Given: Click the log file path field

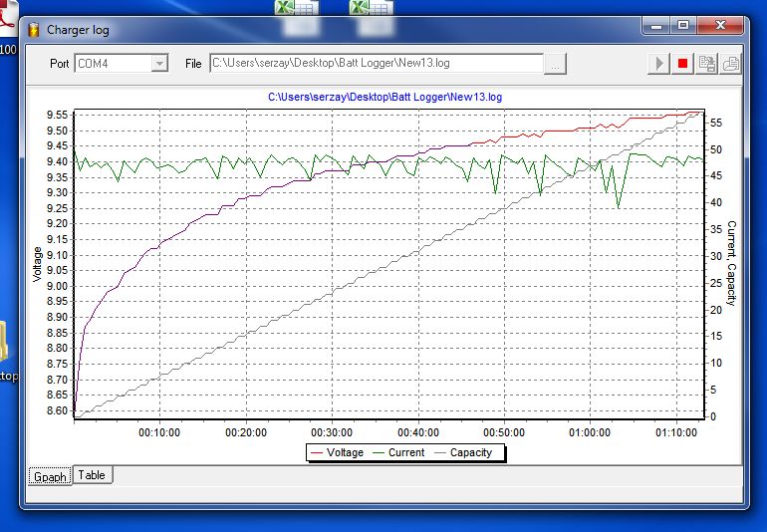Looking at the screenshot, I should coord(376,64).
